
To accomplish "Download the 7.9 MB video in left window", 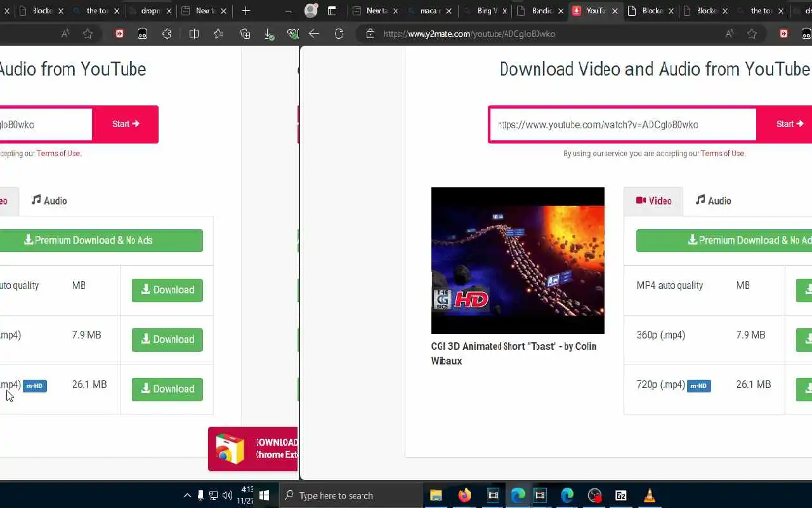I will tap(167, 340).
